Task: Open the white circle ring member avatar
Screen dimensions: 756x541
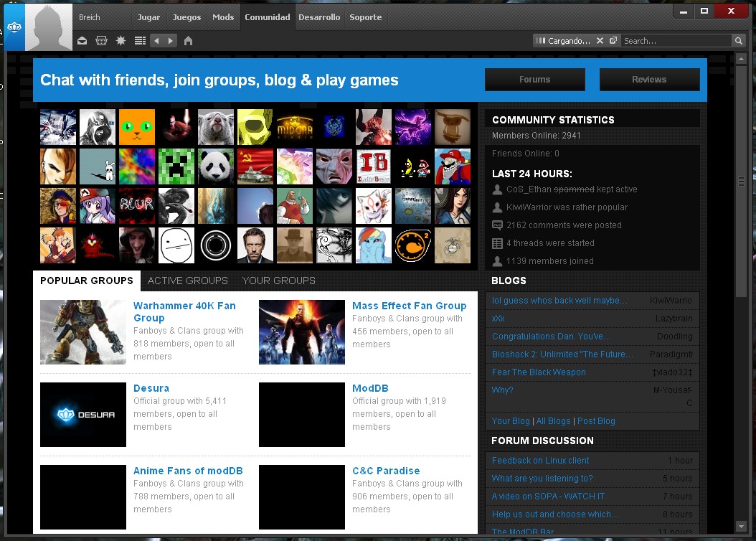Action: click(215, 245)
